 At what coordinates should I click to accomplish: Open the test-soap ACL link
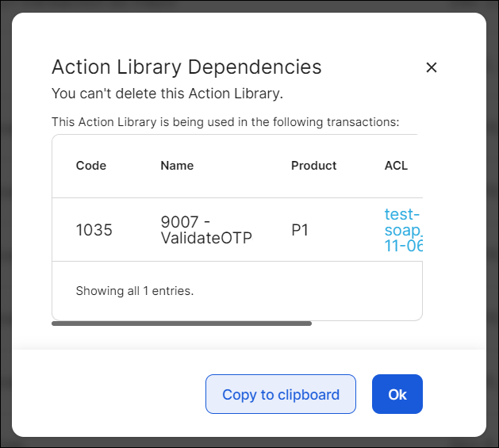402,230
